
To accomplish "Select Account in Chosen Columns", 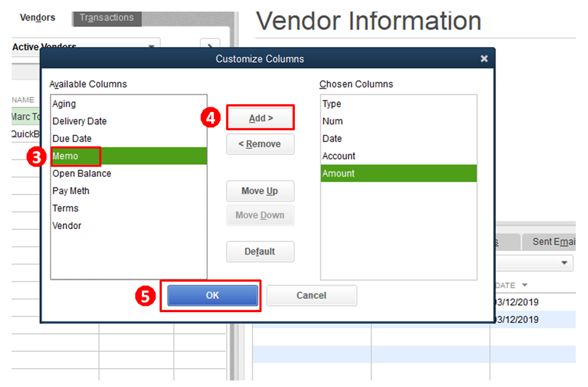I will 398,156.
